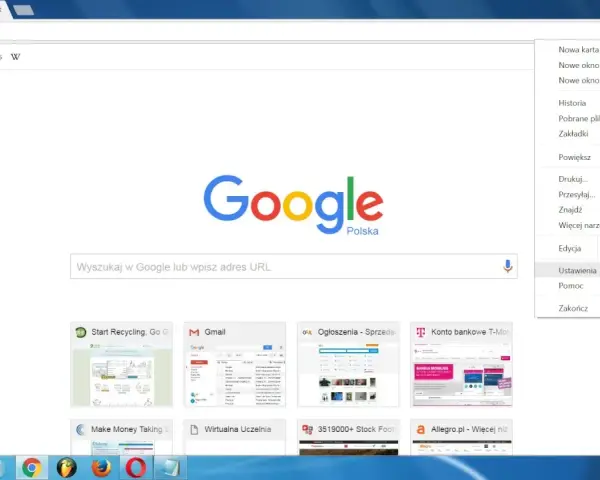This screenshot has width=600, height=480.
Task: Click the T-Mobile logo on the Konto bankowe tile
Action: point(421,332)
